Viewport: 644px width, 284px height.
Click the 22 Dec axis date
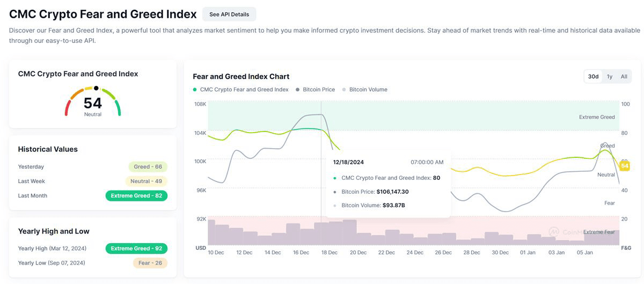(x=386, y=252)
